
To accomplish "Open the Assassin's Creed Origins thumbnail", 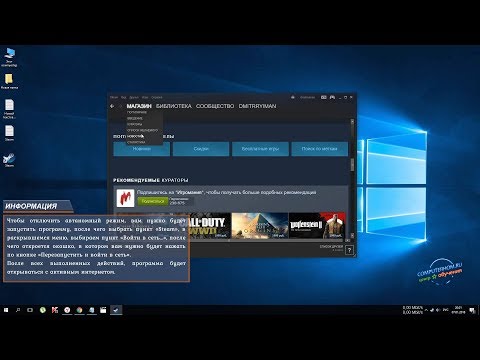I will click(260, 226).
